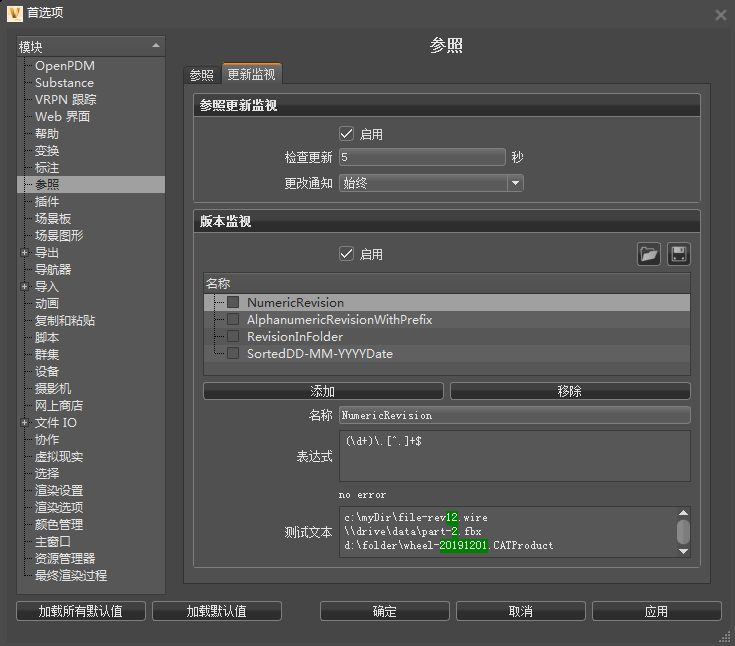Check the AlphanumericRevisionWithPrefix checkbox
The image size is (735, 646).
coord(233,319)
